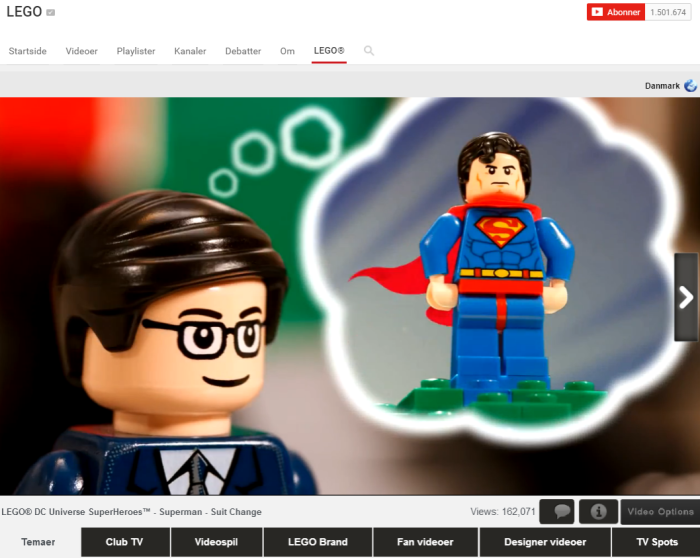700x558 pixels.
Task: Open the Videospil category
Action: tap(217, 542)
